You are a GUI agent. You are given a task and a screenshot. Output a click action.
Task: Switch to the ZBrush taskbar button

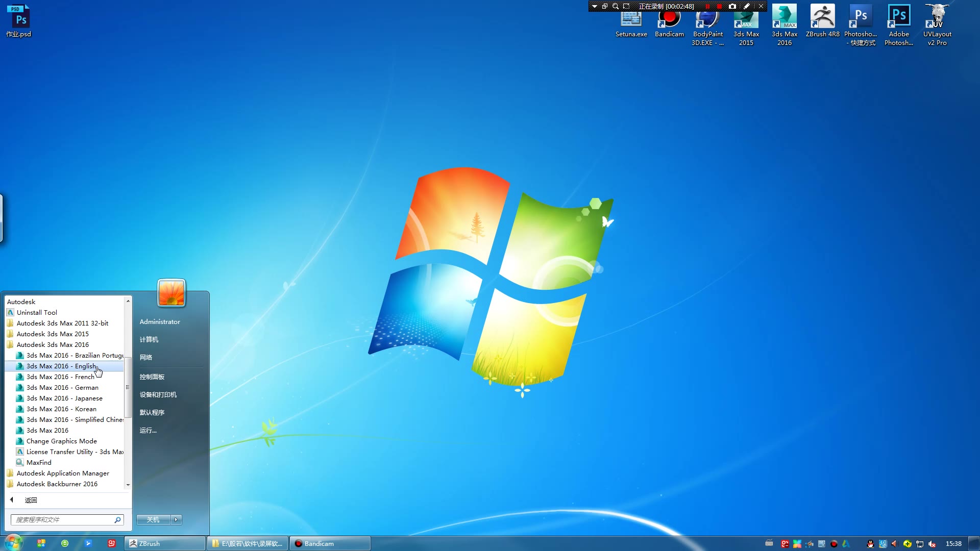tap(165, 543)
